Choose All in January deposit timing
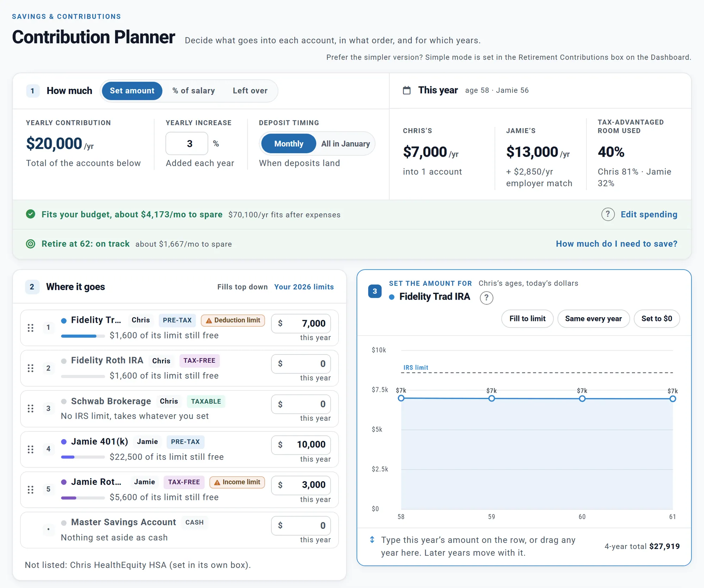Viewport: 704px width, 588px height. coord(345,144)
